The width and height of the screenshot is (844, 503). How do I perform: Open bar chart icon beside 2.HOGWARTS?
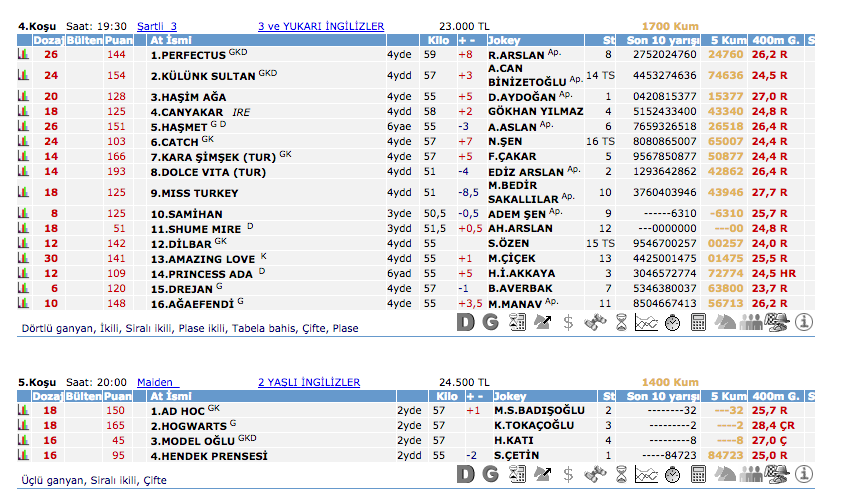23,425
